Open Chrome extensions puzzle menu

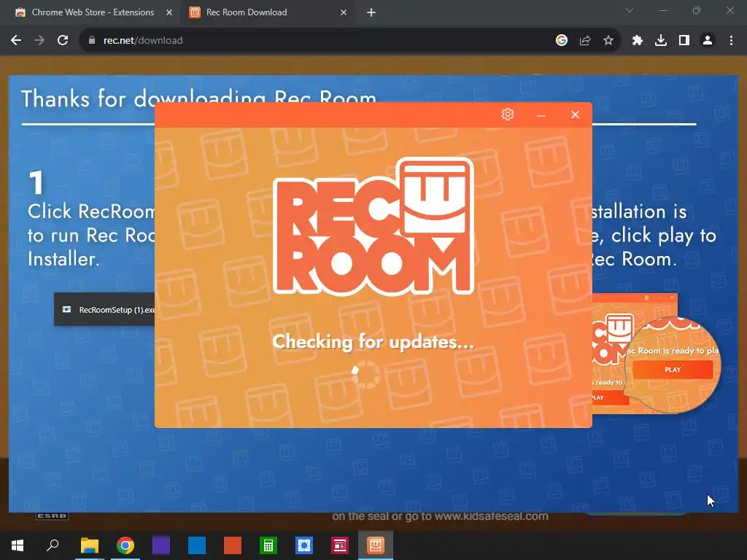(x=637, y=41)
